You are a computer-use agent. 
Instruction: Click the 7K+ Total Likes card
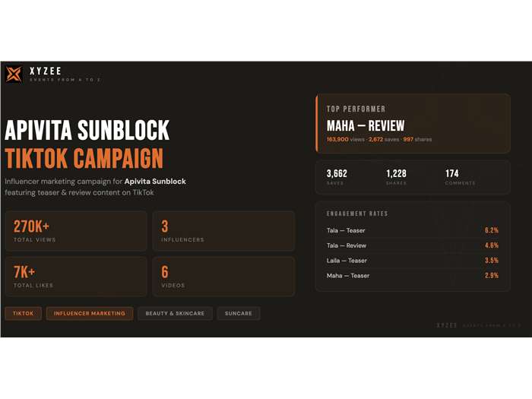(75, 277)
